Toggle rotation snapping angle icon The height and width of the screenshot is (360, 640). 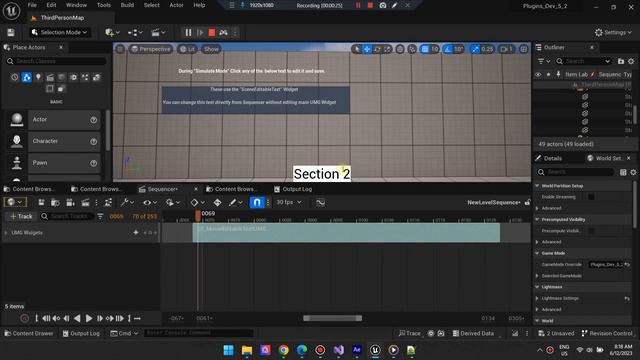[448, 49]
